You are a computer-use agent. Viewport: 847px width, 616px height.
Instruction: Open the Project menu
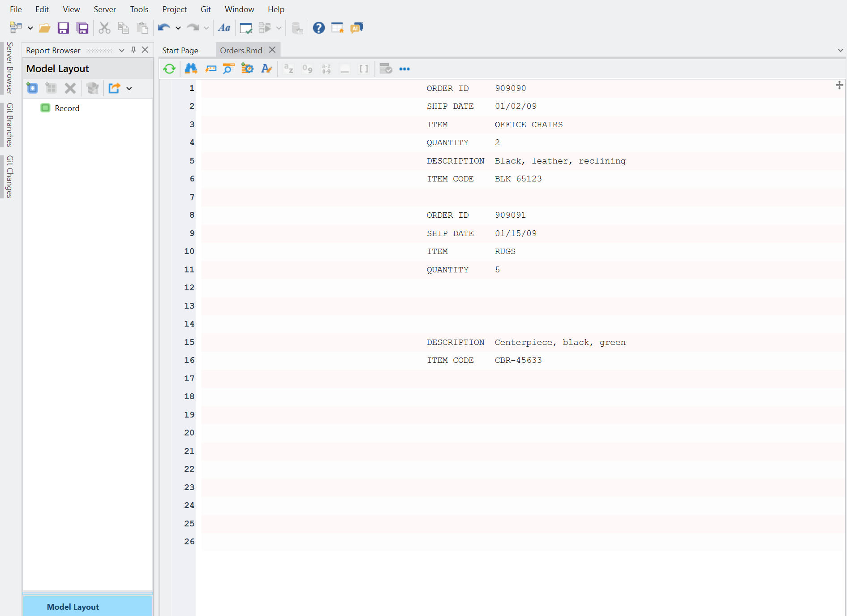(x=174, y=9)
